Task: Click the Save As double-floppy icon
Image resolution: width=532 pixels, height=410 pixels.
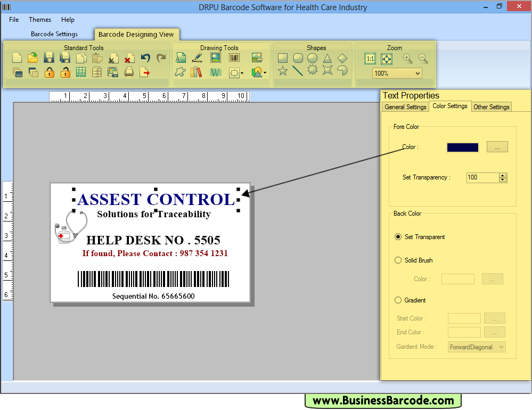Action: tap(65, 58)
